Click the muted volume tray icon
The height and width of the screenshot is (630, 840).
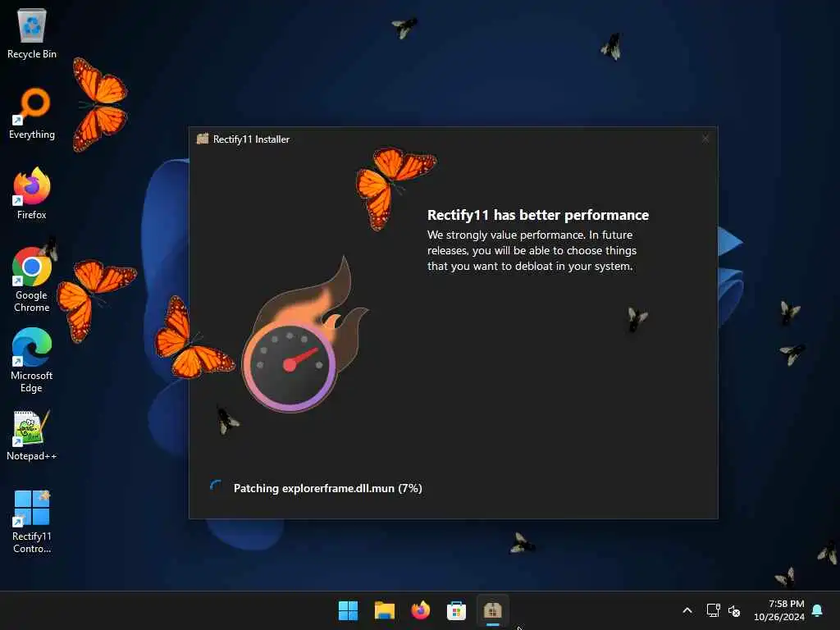pyautogui.click(x=734, y=610)
